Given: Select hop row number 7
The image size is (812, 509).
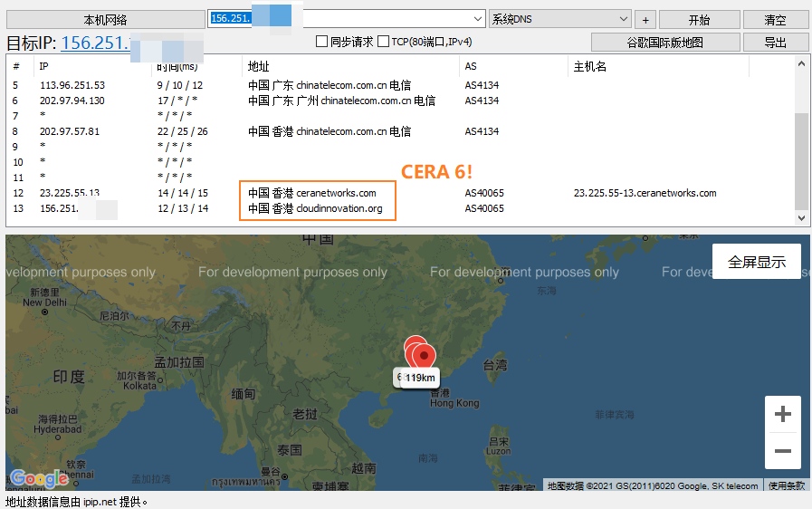Looking at the screenshot, I should click(x=398, y=115).
